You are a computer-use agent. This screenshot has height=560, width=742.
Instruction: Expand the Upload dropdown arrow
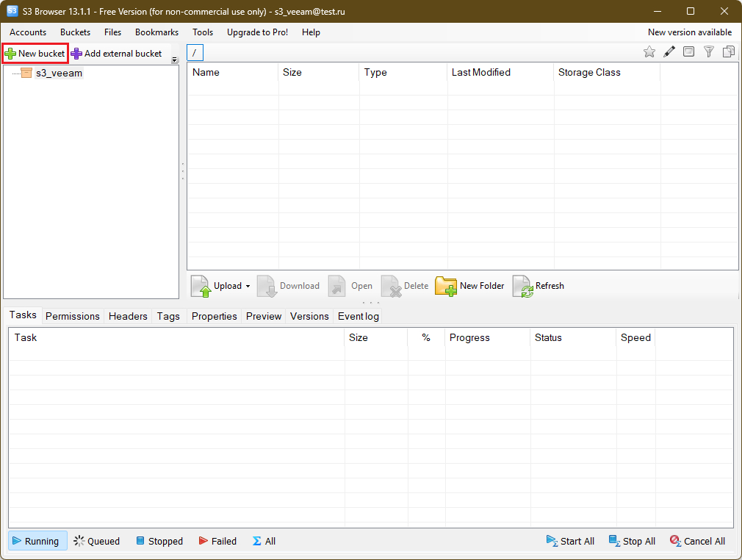pos(248,286)
